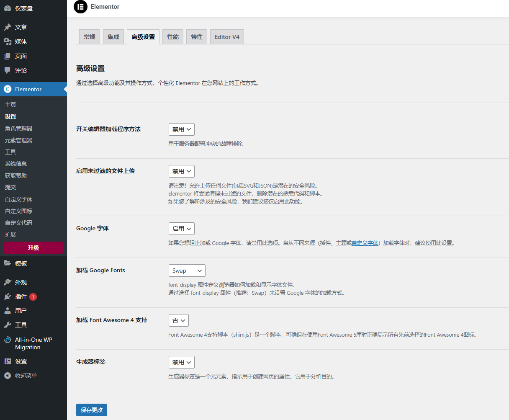Click the Plugins plug icon

[8, 296]
